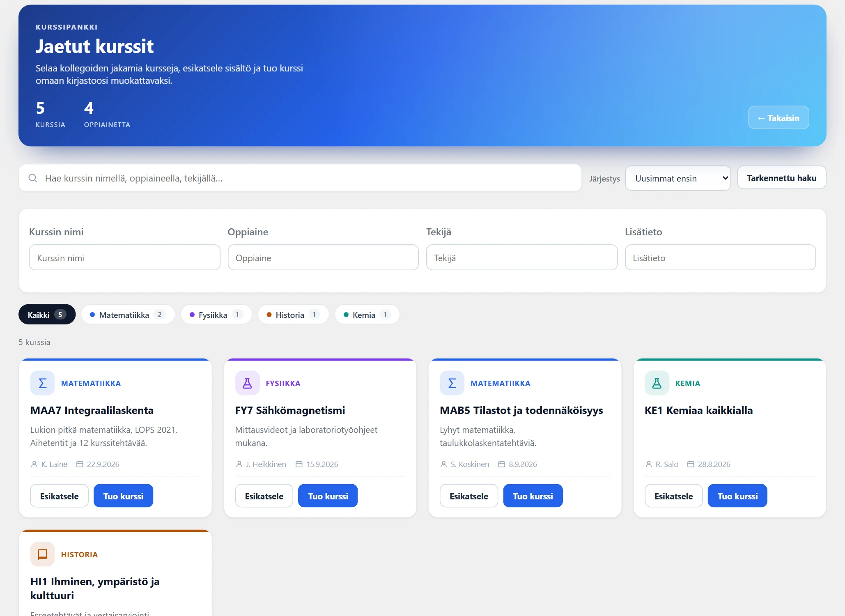The width and height of the screenshot is (845, 616).
Task: Filter courses by Historia
Action: point(293,315)
